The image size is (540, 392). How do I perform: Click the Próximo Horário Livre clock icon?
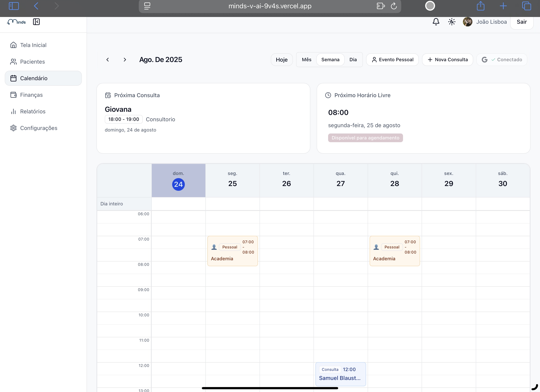click(328, 95)
